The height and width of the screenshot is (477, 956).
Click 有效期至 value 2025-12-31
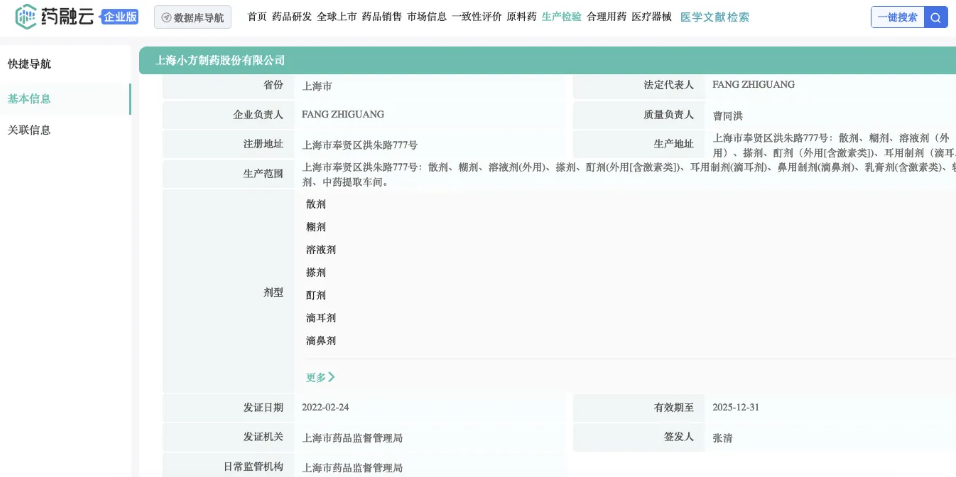click(735, 407)
